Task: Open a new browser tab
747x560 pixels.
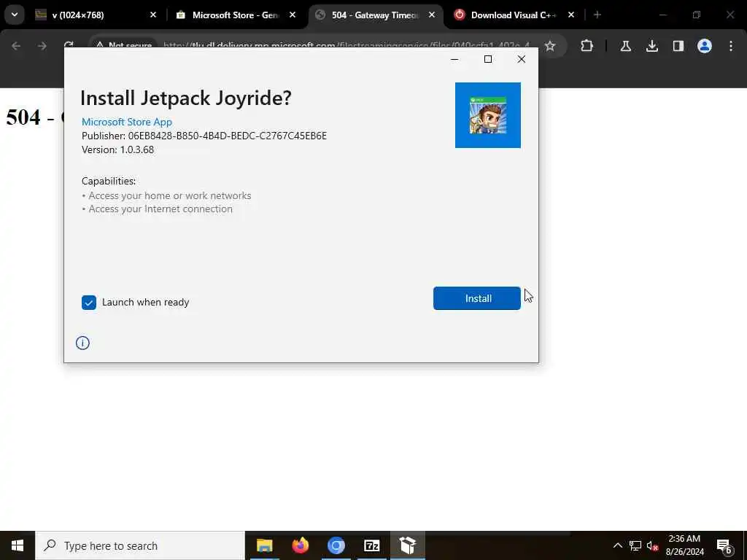Action: coord(597,15)
